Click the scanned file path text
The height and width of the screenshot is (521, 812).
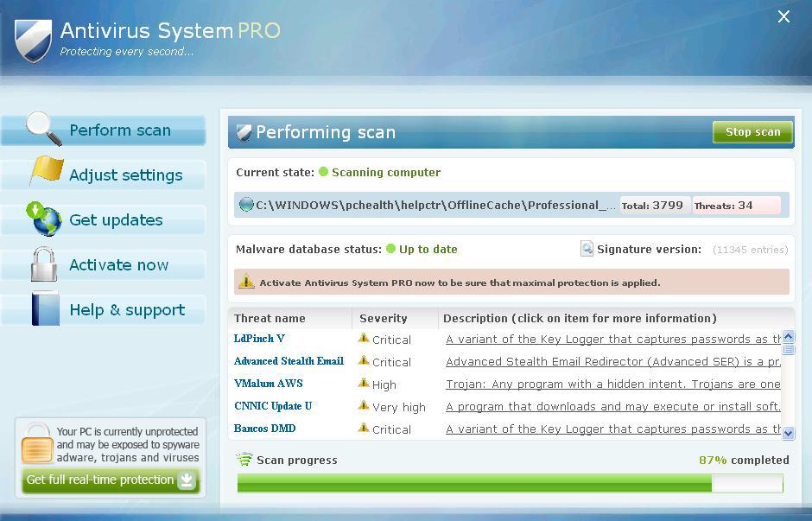click(x=435, y=205)
